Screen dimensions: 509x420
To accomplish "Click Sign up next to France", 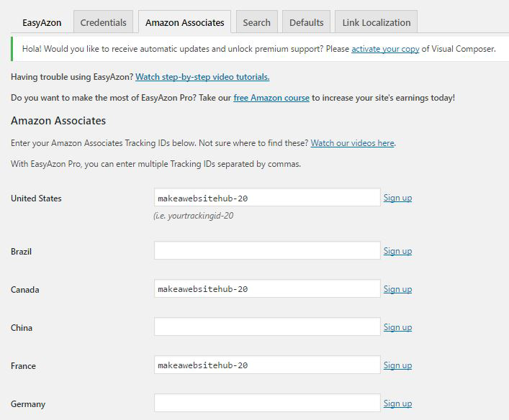I will click(x=397, y=365).
